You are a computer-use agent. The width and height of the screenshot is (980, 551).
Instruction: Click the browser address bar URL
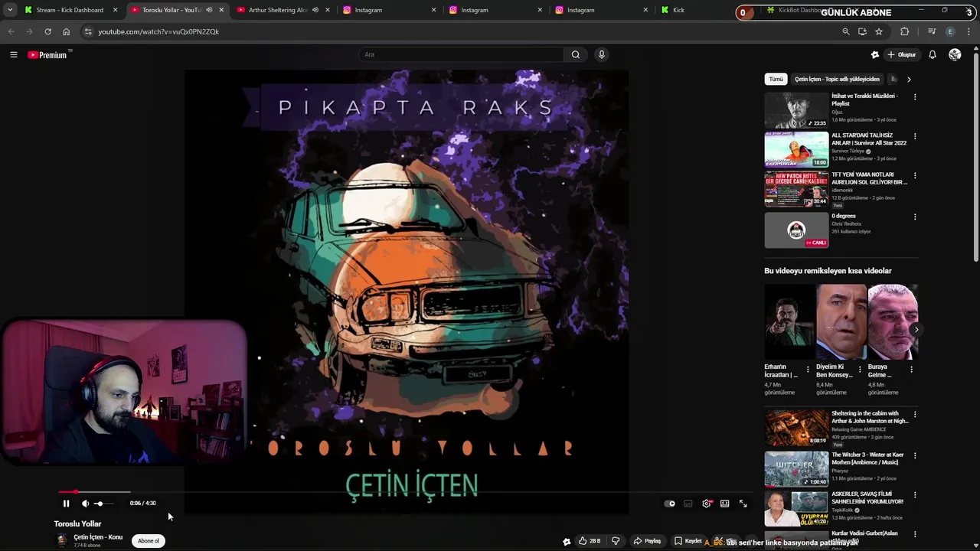coord(158,31)
